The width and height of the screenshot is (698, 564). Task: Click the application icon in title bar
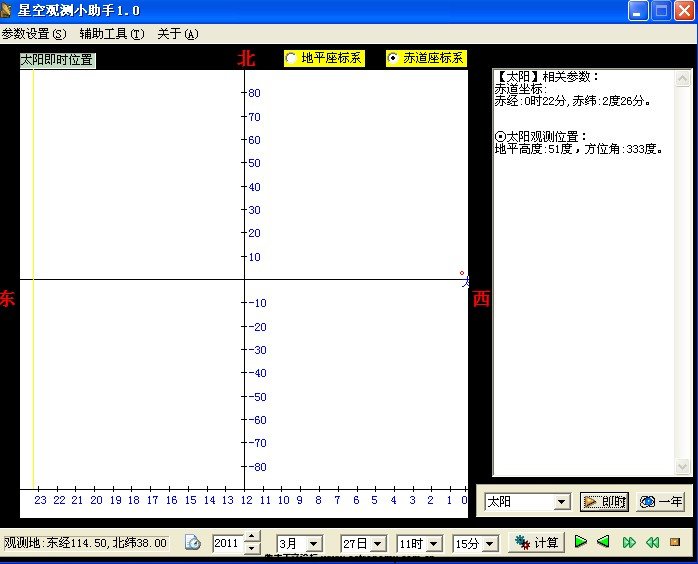[6, 10]
